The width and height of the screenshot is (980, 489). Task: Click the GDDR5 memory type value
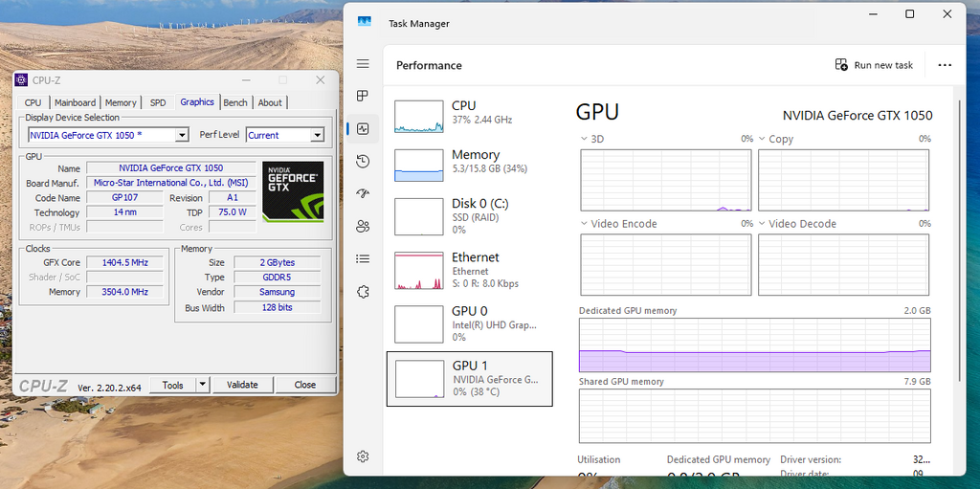point(278,277)
